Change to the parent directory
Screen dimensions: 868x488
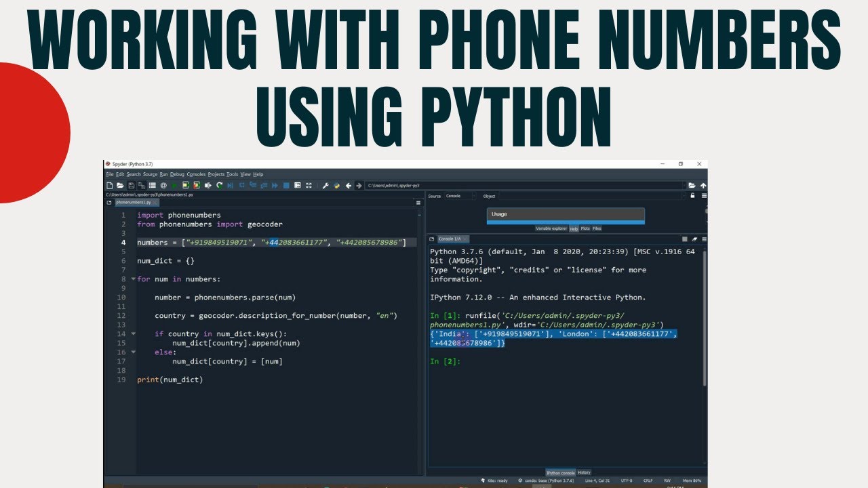coord(703,185)
